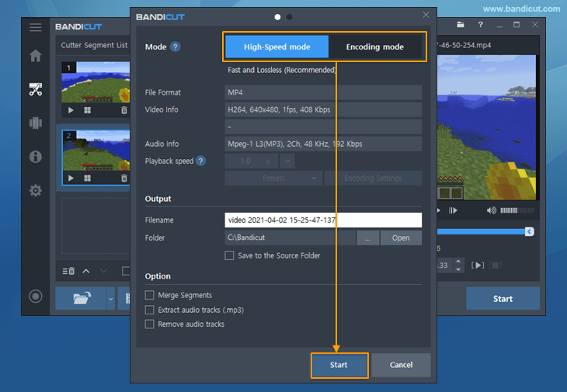This screenshot has height=392, width=567.
Task: Mute audio with the speaker icon
Action: (491, 210)
